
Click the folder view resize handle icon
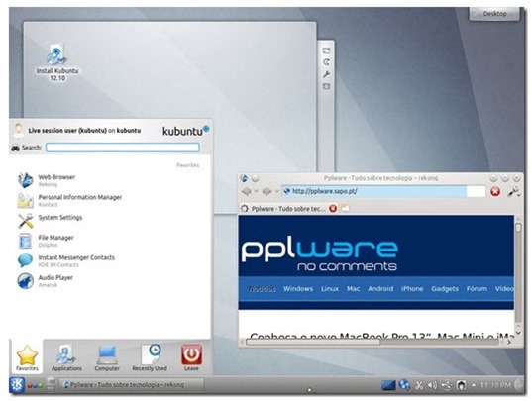326,50
